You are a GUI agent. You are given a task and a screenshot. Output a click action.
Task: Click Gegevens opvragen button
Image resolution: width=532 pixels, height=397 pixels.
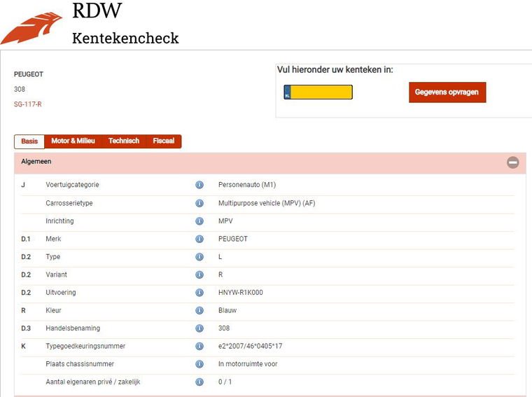[447, 92]
